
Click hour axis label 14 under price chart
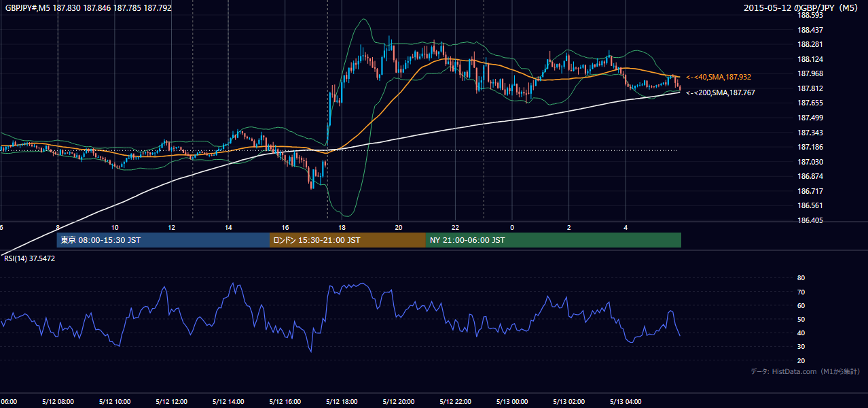pyautogui.click(x=228, y=227)
